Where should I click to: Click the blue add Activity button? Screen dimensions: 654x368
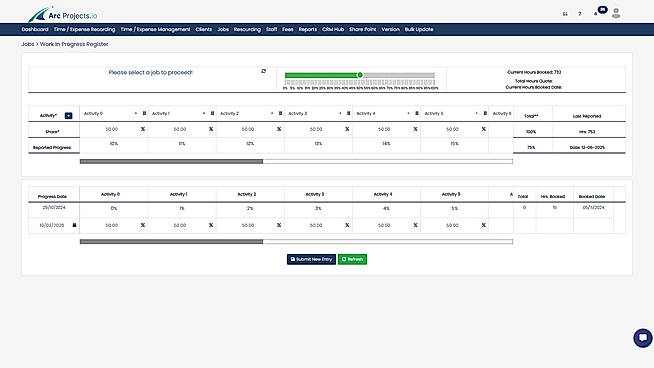coord(68,116)
